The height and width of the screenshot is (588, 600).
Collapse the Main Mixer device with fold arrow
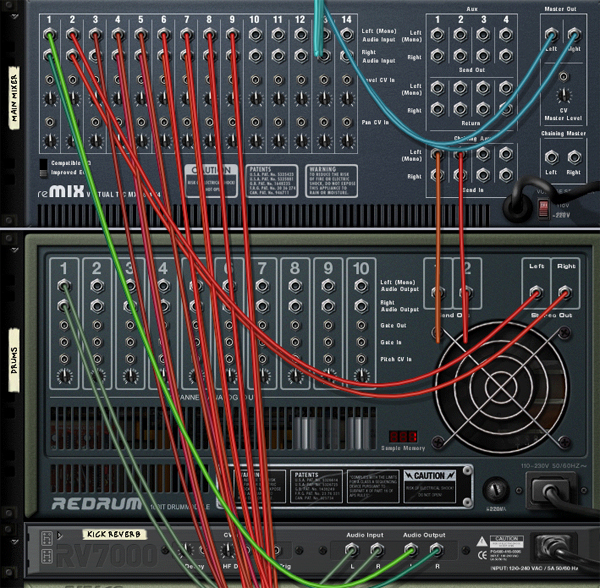click(15, 16)
